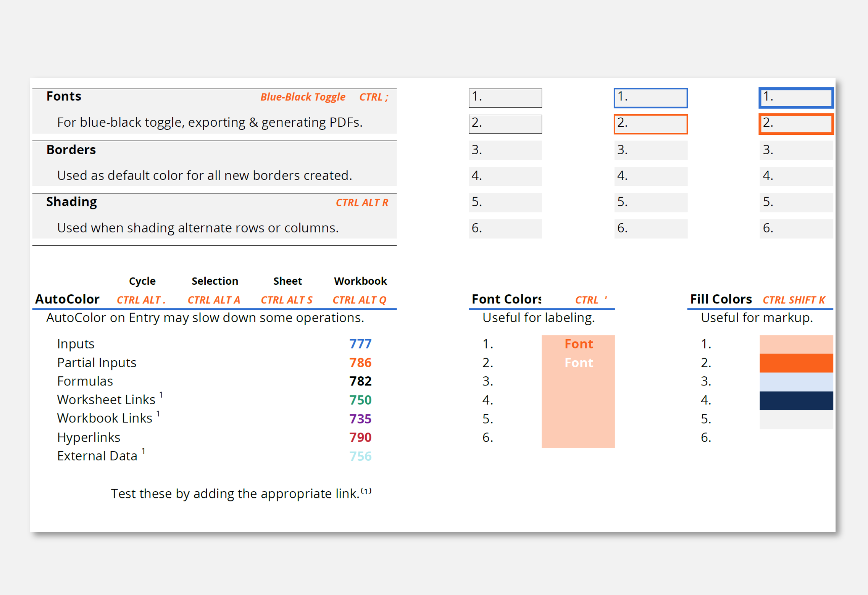Click the thin black bordered box 2

(505, 124)
